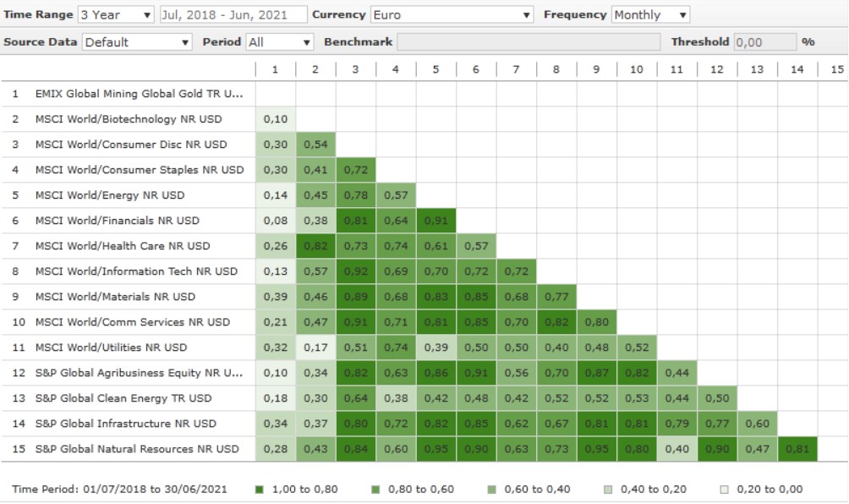This screenshot has width=849, height=504.
Task: Click the 0,60 to 0,40 legend swatch
Action: tap(490, 489)
